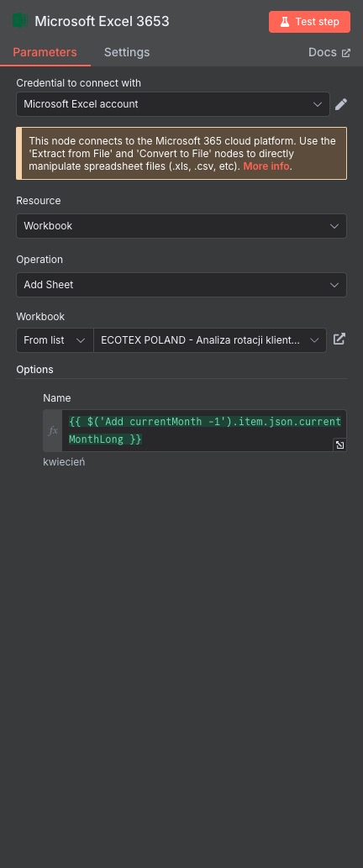
Task: Select the ECOTEX POLAND workbook dropdown
Action: 210,340
